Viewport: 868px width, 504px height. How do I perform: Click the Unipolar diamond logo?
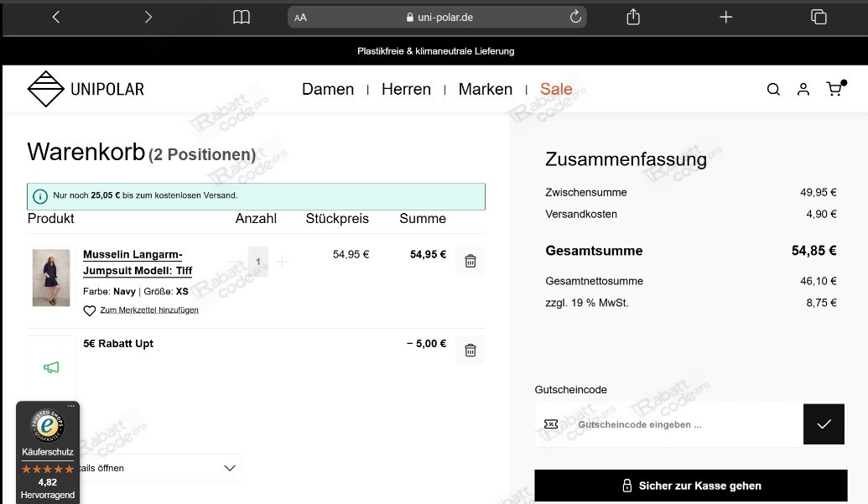click(x=46, y=89)
